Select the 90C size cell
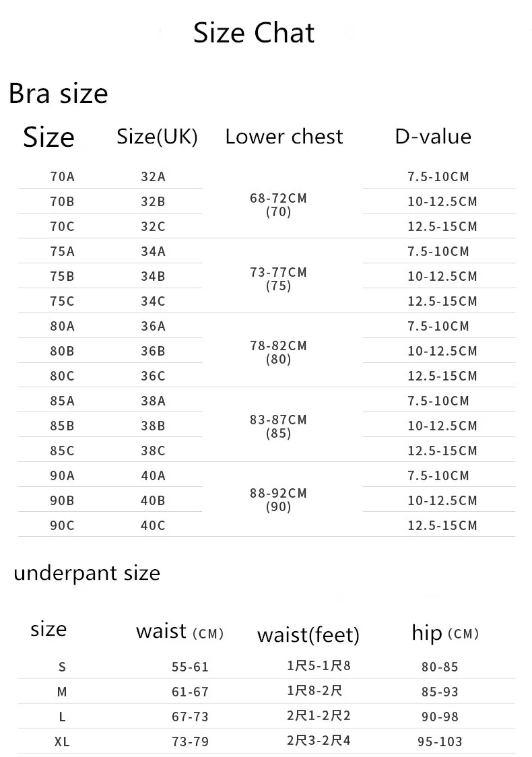This screenshot has width=532, height=757. point(62,525)
